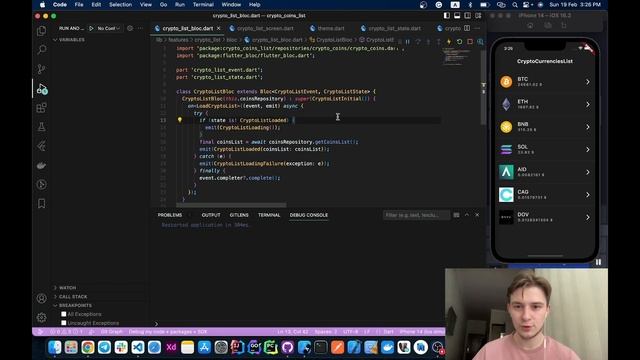Viewport: 640px width, 360px height.
Task: Open the Extensions view
Action: click(x=42, y=108)
